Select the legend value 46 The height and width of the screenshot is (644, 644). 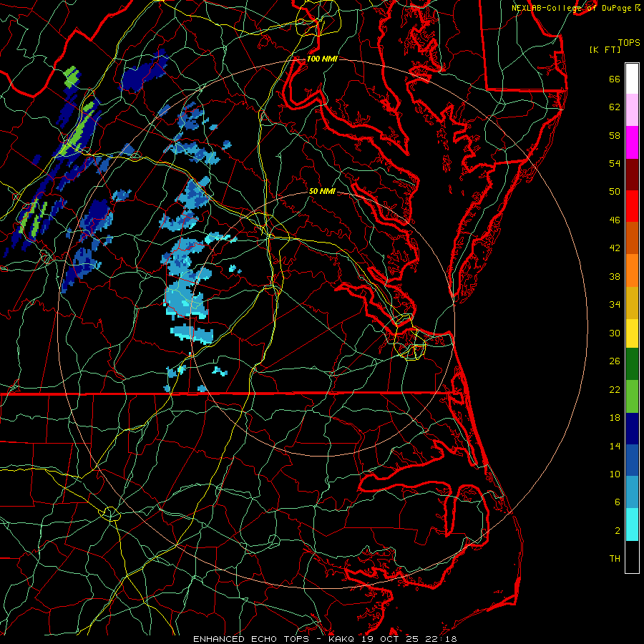(x=615, y=220)
